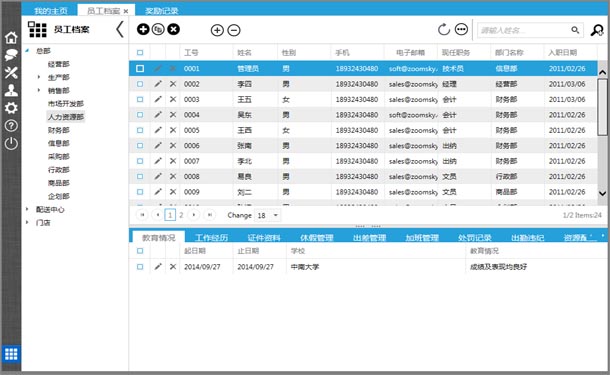Check the box for employee 0002
This screenshot has width=610, height=375.
(x=140, y=84)
